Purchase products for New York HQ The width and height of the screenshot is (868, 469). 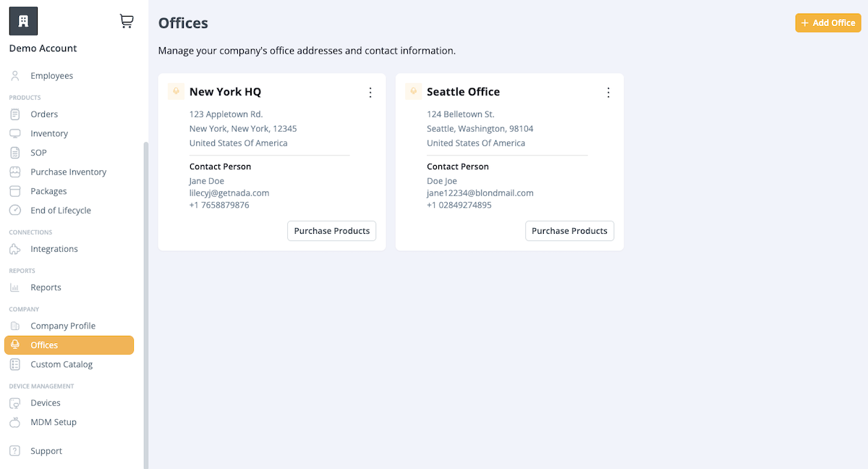[x=332, y=231]
